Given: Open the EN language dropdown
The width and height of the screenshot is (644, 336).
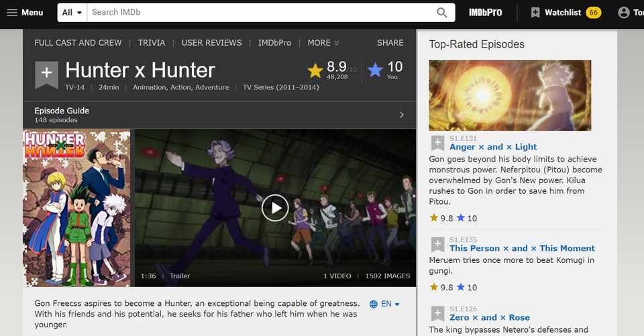Looking at the screenshot, I should 390,304.
